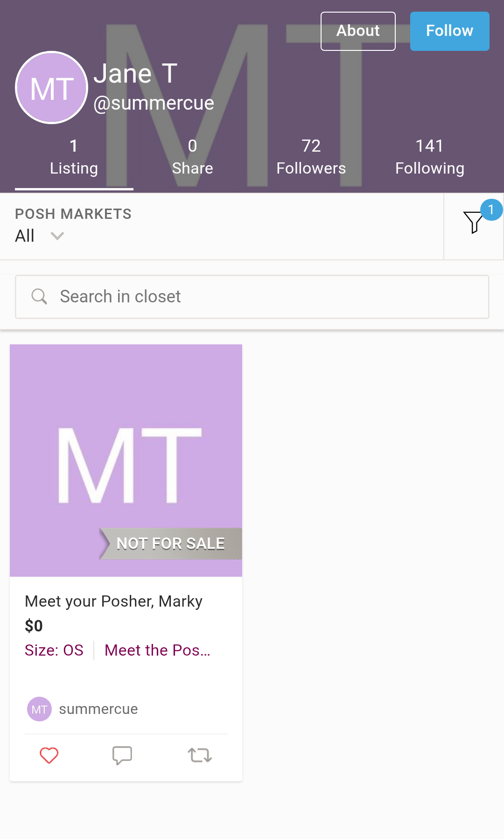Switch to the Share tab
This screenshot has width=504, height=839.
tap(193, 157)
